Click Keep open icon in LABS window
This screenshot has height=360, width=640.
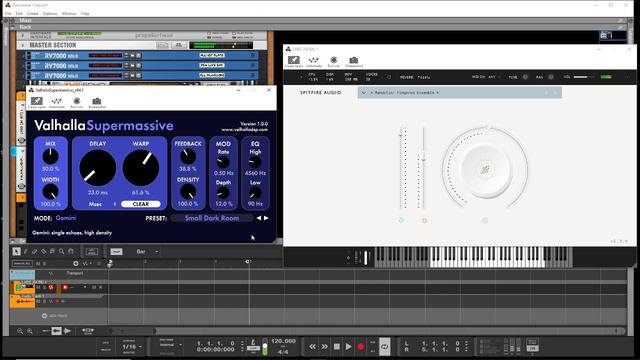(293, 60)
